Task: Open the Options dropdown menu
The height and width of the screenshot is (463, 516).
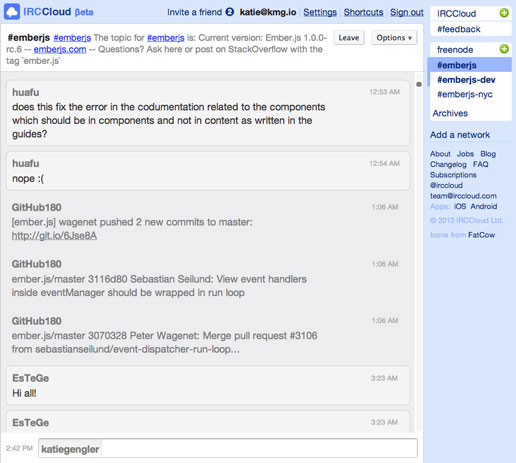Action: point(394,38)
